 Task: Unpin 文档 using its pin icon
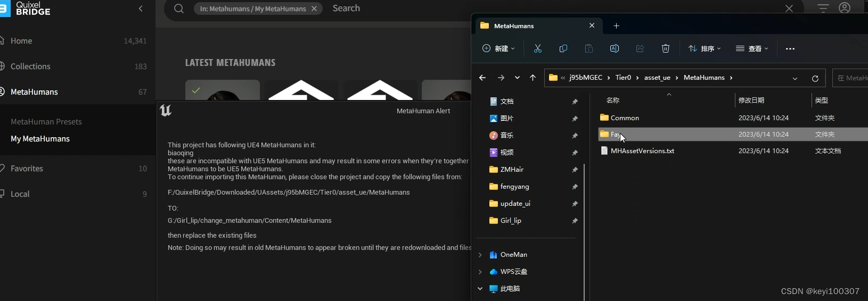(575, 102)
